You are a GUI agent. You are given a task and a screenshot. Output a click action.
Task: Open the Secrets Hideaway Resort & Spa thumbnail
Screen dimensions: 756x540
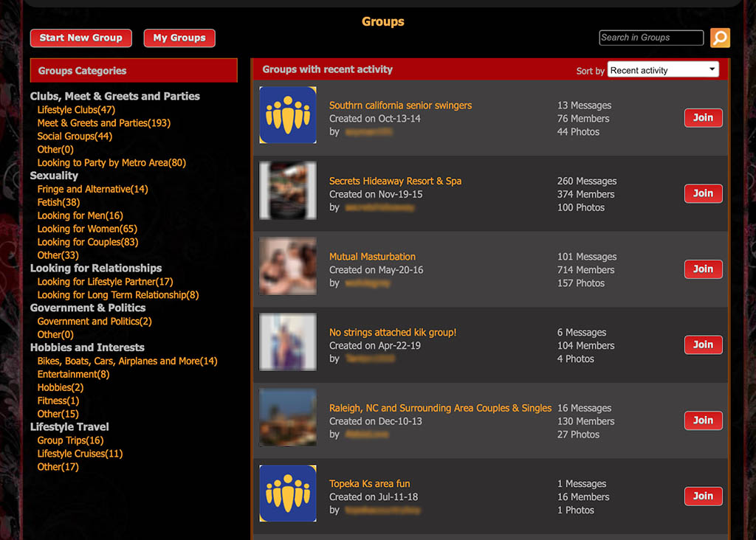click(287, 190)
